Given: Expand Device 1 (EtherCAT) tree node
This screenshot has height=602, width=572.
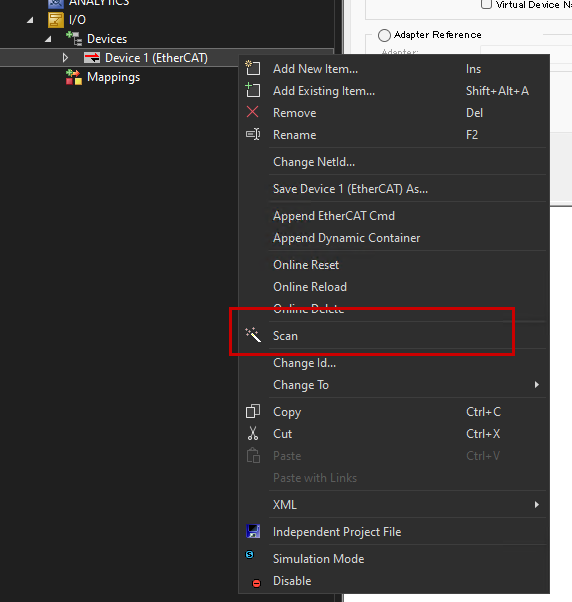Looking at the screenshot, I should pyautogui.click(x=65, y=58).
